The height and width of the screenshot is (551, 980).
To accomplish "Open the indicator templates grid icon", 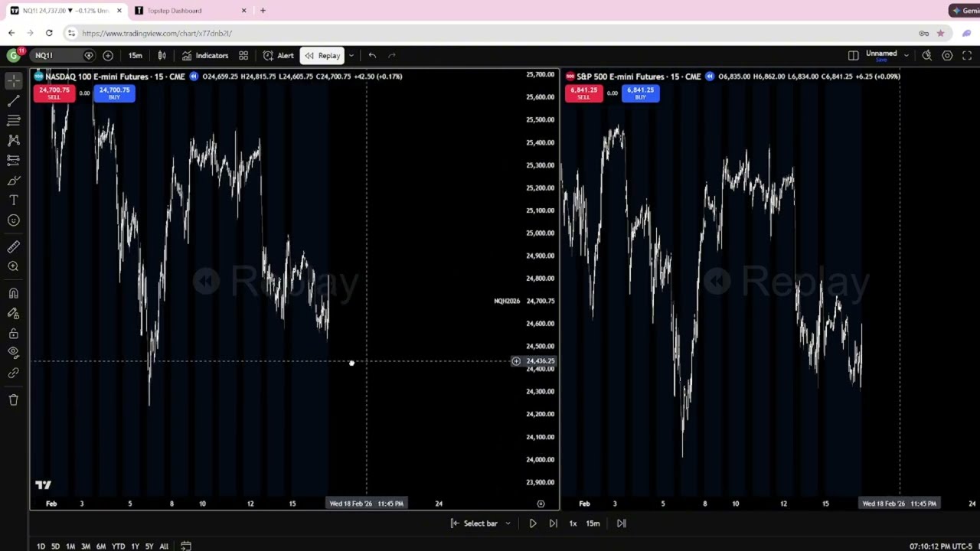I will pos(243,55).
